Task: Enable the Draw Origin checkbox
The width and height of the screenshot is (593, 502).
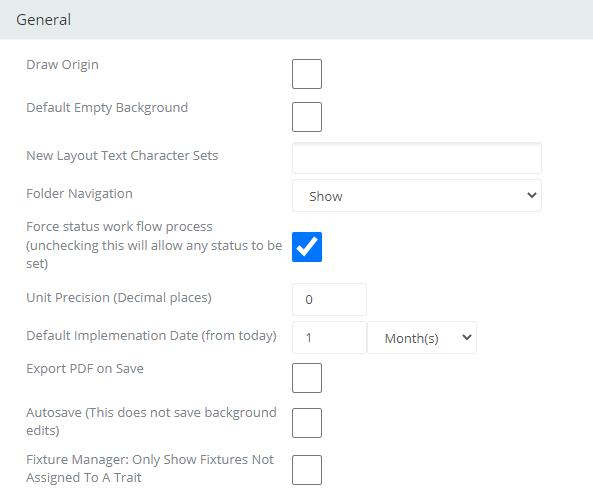Action: pyautogui.click(x=307, y=74)
